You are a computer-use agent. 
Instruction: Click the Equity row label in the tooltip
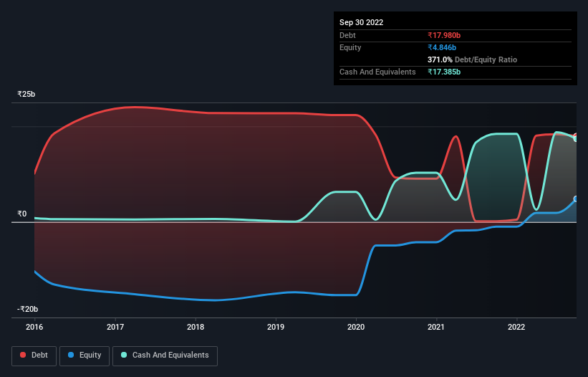350,47
